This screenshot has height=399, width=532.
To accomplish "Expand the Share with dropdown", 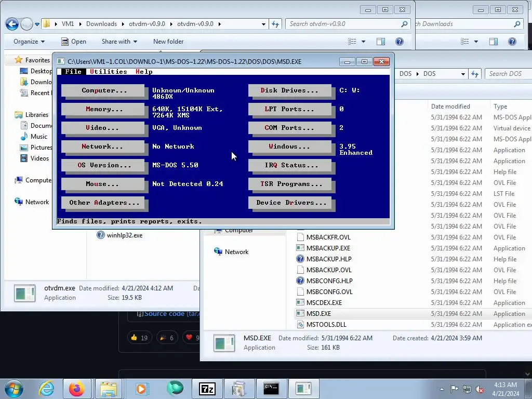I will pyautogui.click(x=119, y=42).
